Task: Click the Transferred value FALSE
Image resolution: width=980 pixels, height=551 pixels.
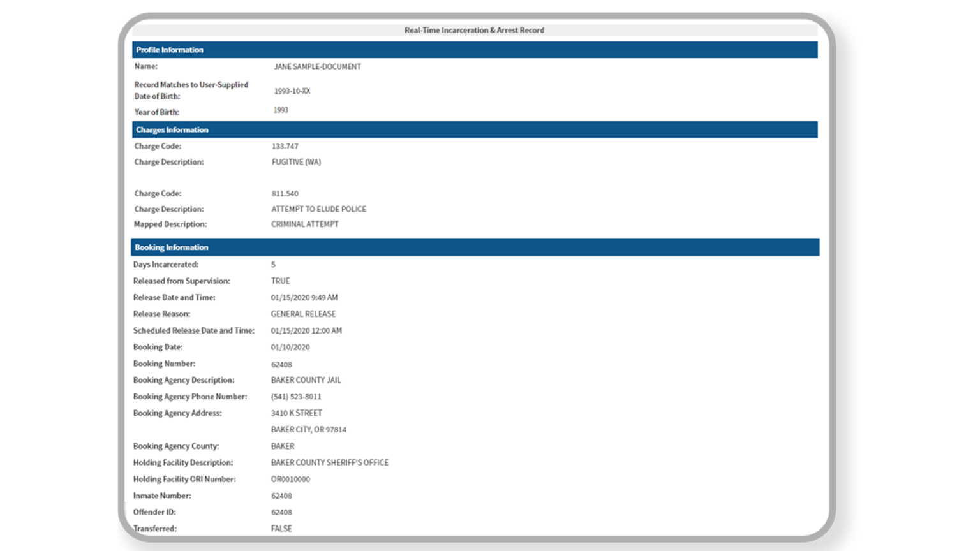Action: click(x=281, y=529)
